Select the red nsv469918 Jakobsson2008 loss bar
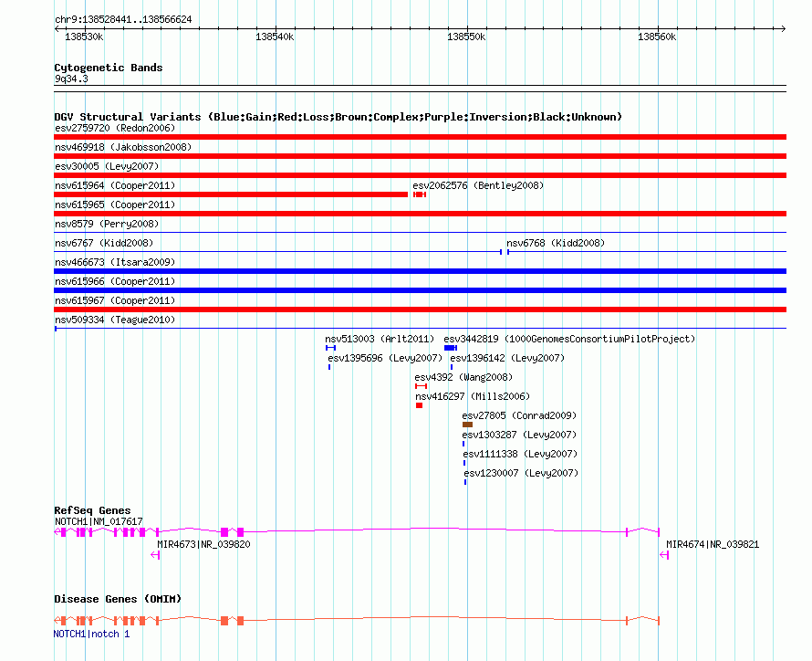This screenshot has width=812, height=661. tap(420, 156)
